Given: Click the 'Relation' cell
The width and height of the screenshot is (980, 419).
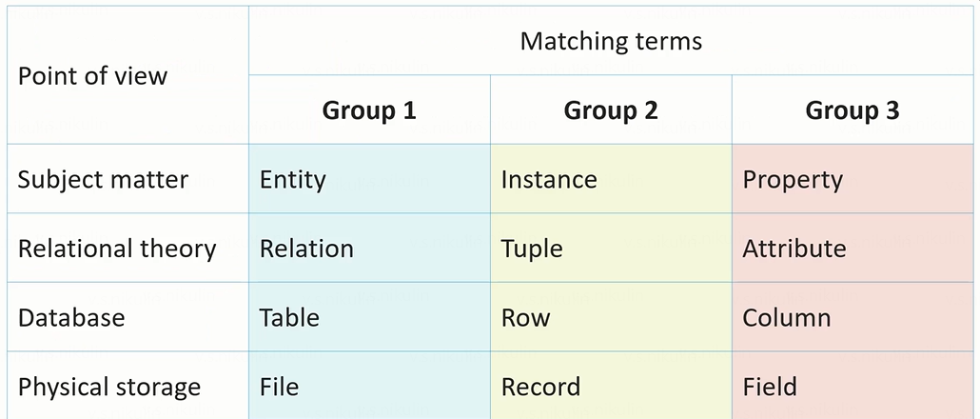Looking at the screenshot, I should point(306,249).
